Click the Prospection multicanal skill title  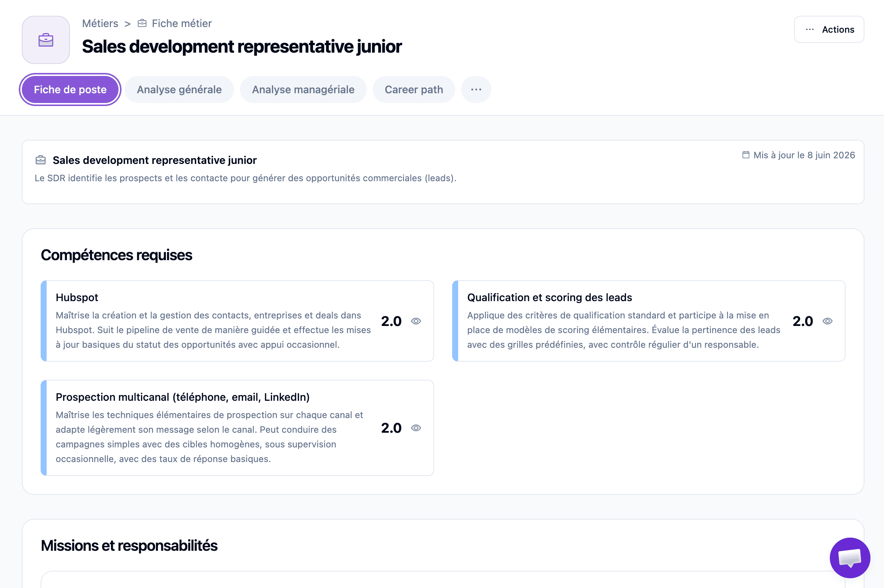[183, 397]
